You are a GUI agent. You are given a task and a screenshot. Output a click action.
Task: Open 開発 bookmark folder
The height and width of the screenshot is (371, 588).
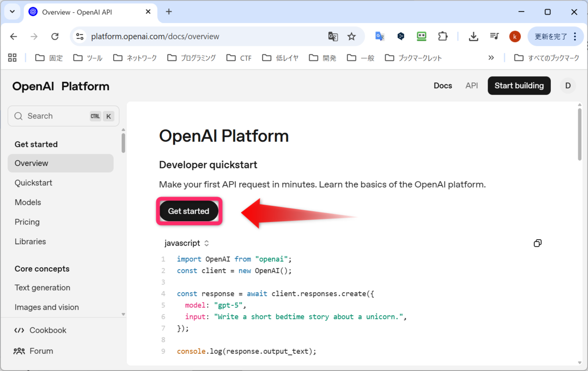click(323, 58)
